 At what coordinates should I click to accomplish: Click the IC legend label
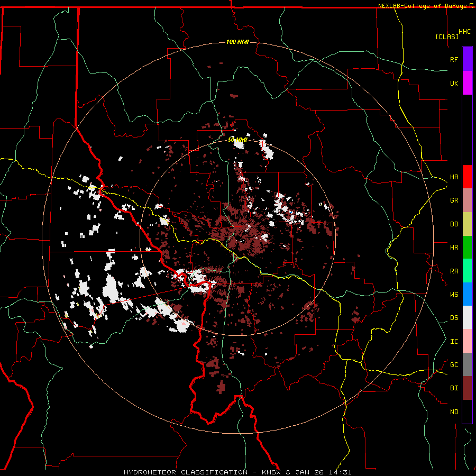click(454, 342)
